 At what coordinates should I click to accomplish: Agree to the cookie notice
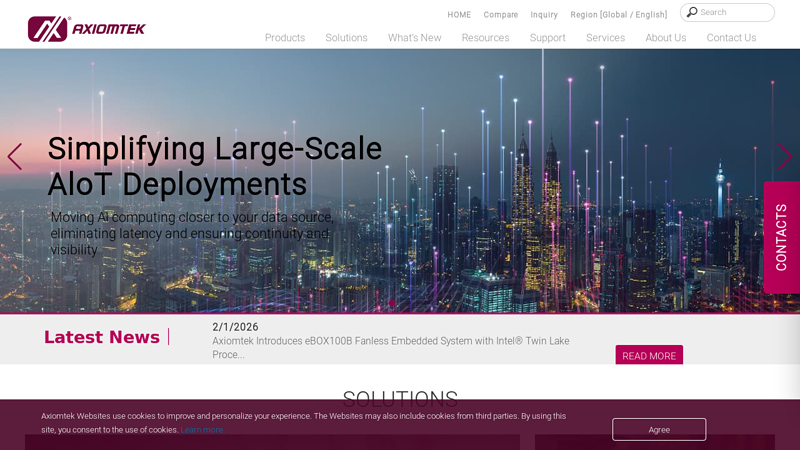[659, 429]
